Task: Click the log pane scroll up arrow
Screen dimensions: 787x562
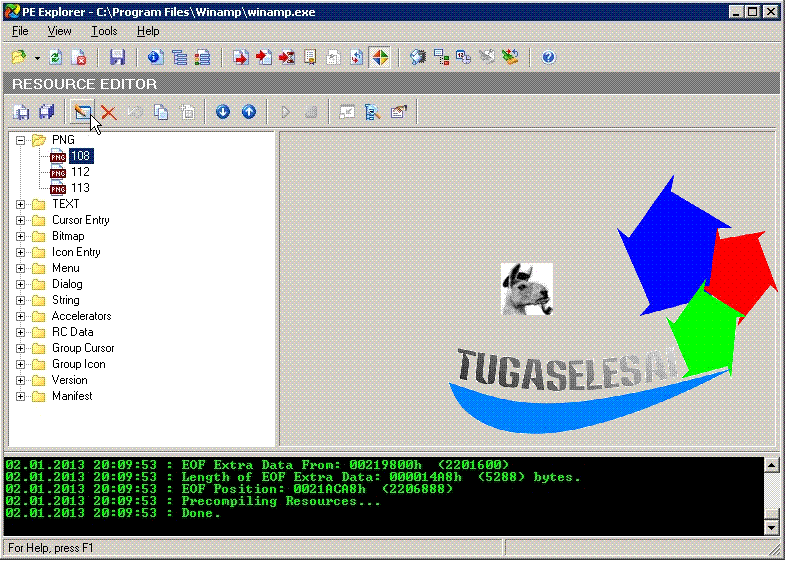Action: [x=772, y=465]
